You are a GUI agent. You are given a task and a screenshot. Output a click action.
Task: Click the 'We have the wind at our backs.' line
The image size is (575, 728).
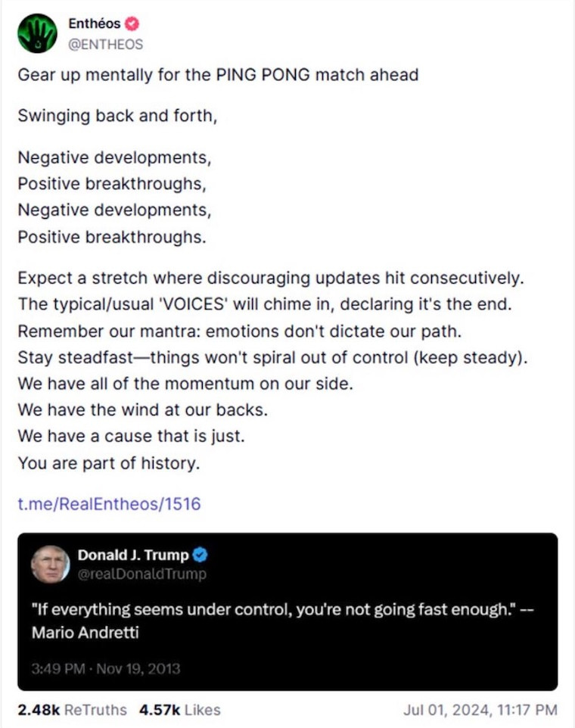[141, 410]
